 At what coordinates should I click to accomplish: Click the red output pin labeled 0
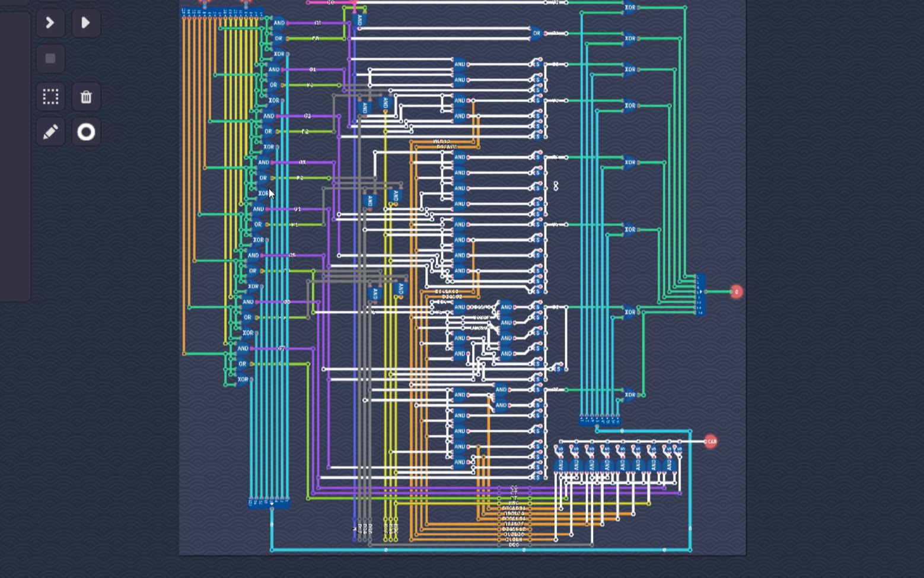(736, 291)
